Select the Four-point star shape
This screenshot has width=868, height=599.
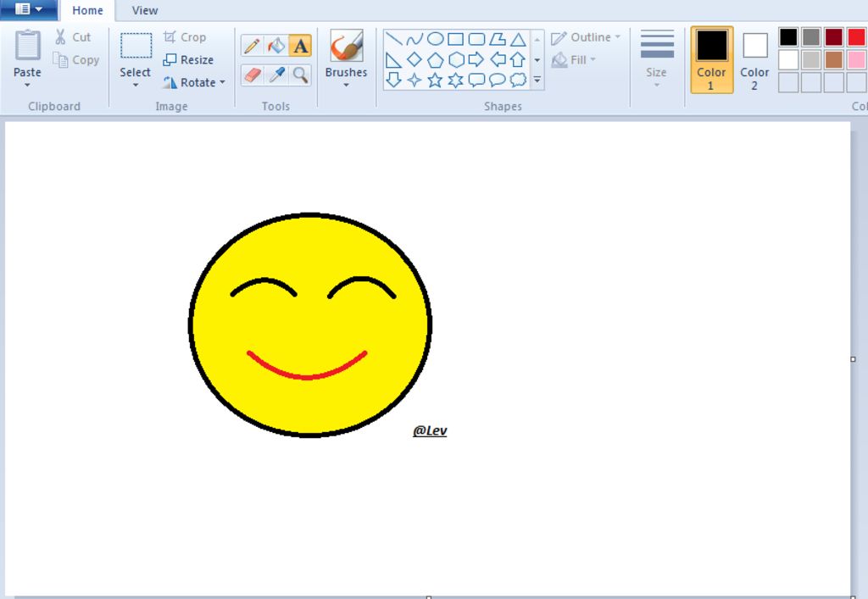414,80
